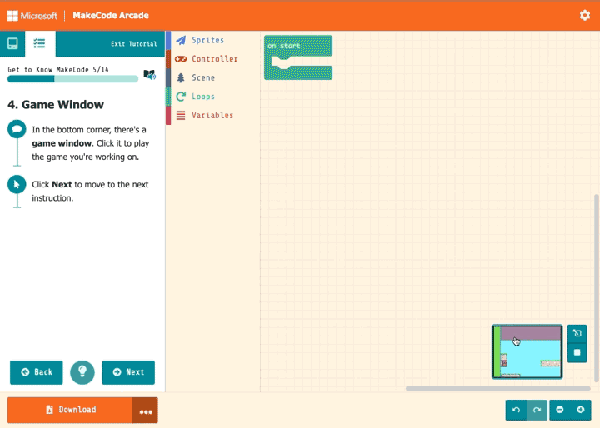This screenshot has width=600, height=428.
Task: Click the Variables list icon
Action: pos(181,115)
